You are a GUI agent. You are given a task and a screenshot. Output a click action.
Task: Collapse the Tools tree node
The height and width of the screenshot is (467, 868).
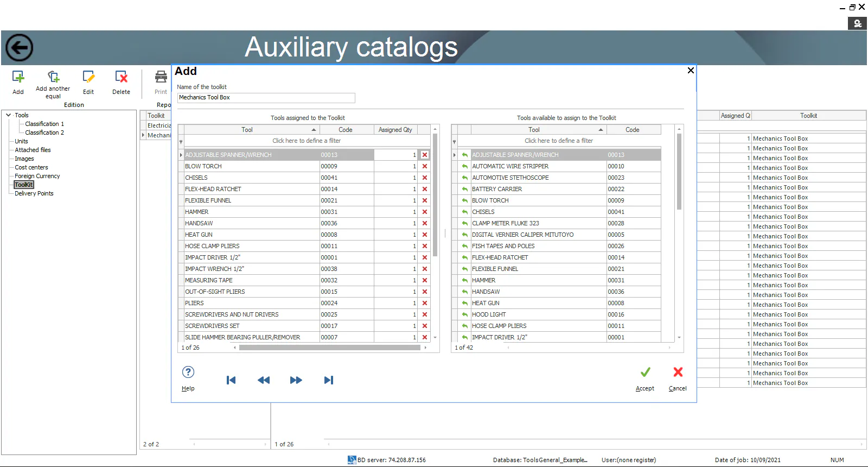pos(8,115)
